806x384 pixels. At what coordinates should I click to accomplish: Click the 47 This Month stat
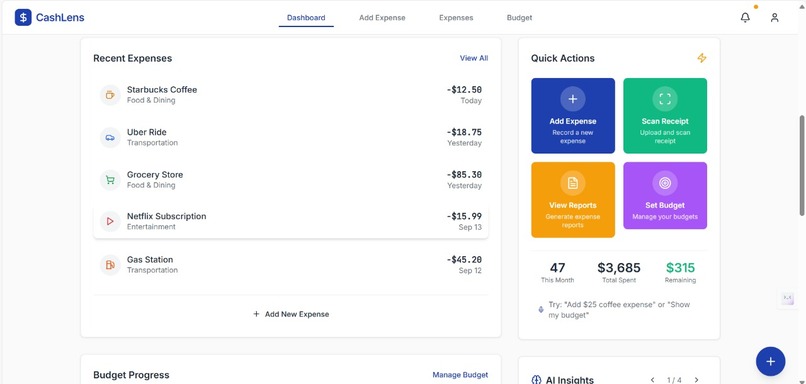point(557,272)
